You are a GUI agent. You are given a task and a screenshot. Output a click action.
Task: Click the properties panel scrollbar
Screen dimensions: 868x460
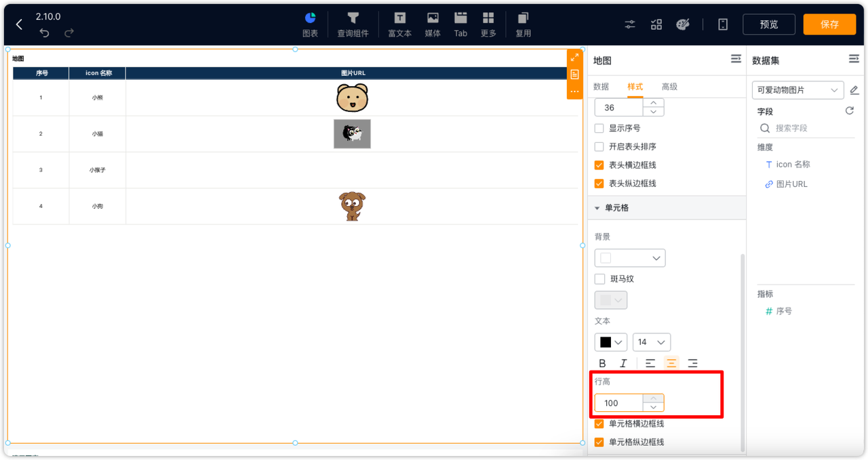743,352
